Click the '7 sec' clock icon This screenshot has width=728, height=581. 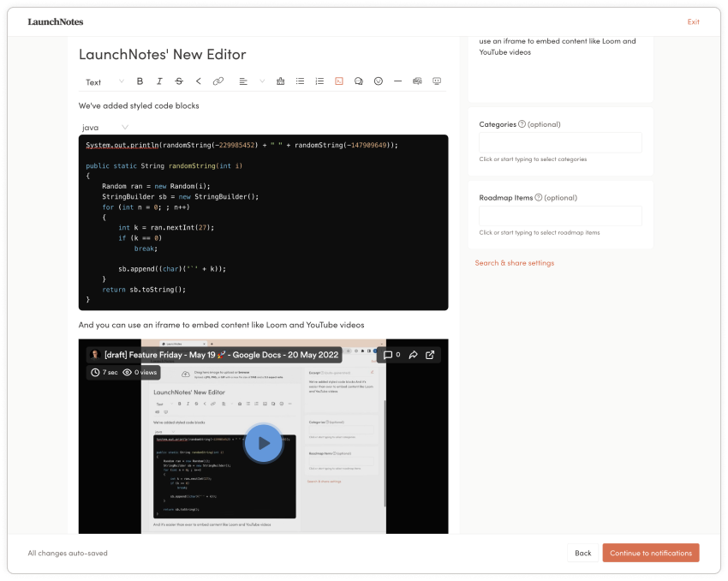tap(95, 373)
